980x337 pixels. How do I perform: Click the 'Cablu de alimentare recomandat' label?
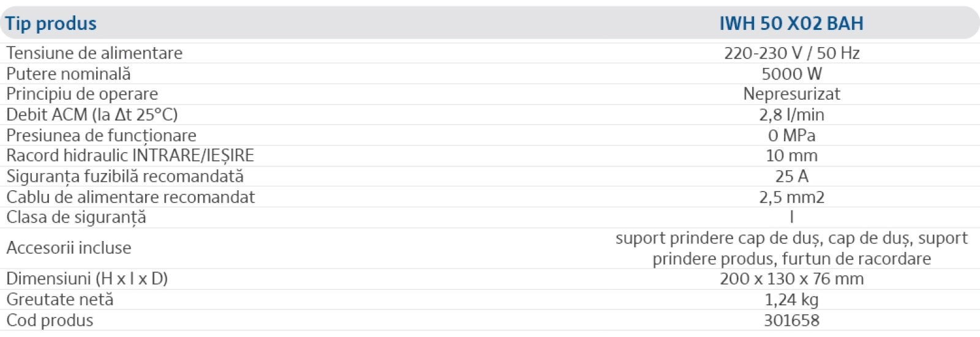pyautogui.click(x=130, y=198)
